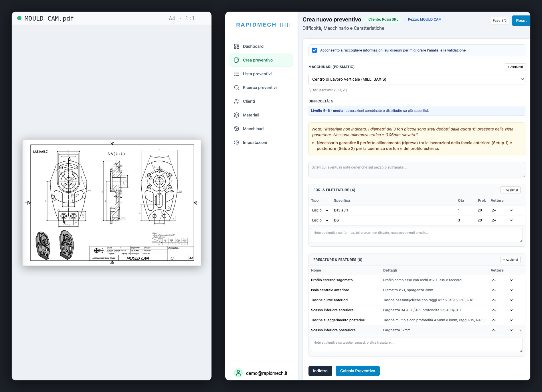Click the Ø13 ±0.1 specification field
The height and width of the screenshot is (392, 542).
[x=393, y=210]
